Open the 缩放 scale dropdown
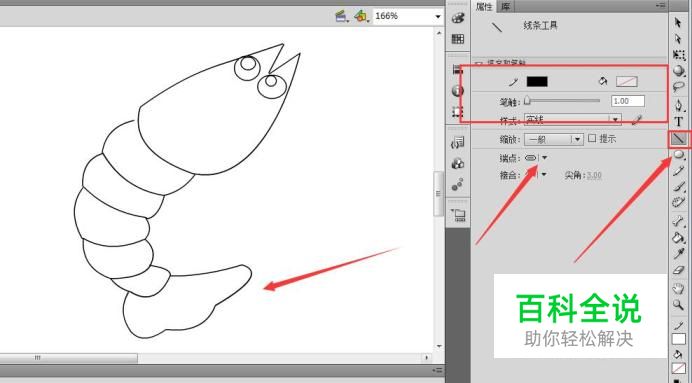 click(x=554, y=139)
